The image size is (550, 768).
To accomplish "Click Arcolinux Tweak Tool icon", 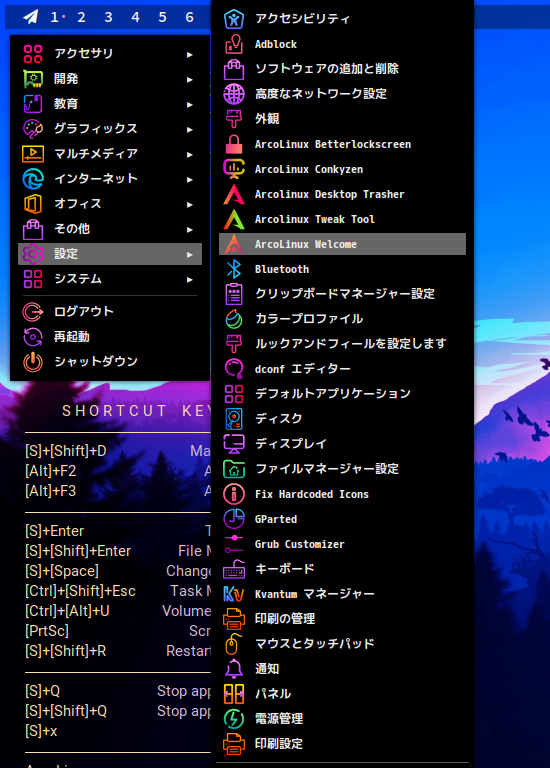I will 234,219.
